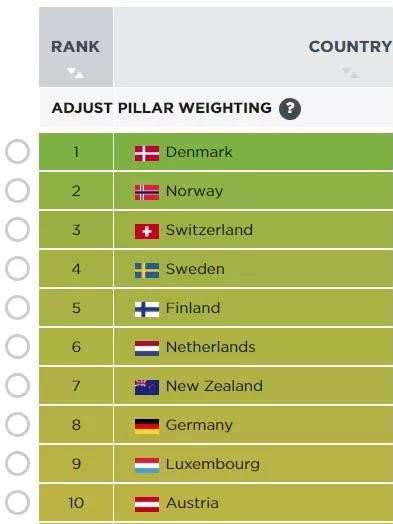The image size is (393, 524).
Task: Click the Germany flag icon
Action: pyautogui.click(x=147, y=426)
